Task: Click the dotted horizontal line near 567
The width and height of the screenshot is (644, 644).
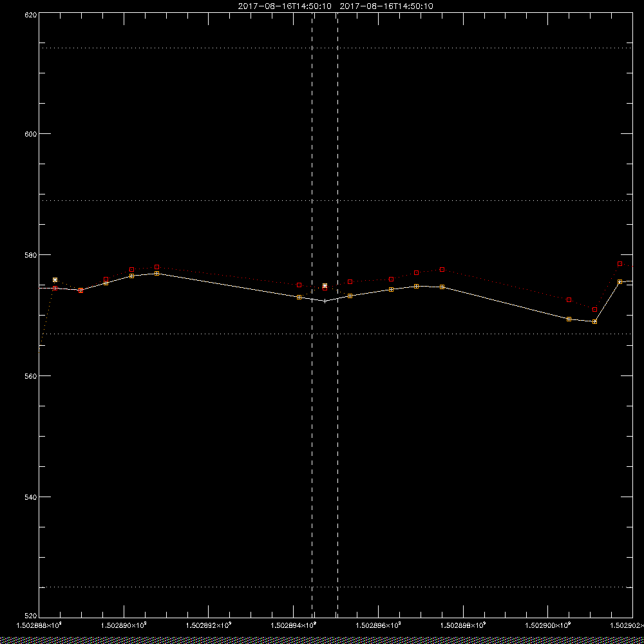Action: [x=336, y=334]
